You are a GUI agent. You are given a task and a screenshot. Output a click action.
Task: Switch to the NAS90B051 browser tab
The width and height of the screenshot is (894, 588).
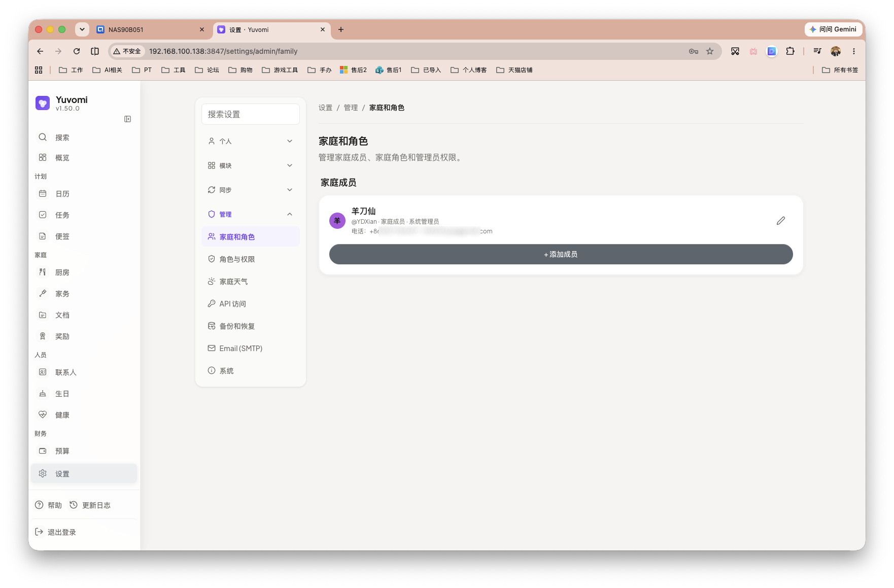tap(150, 29)
